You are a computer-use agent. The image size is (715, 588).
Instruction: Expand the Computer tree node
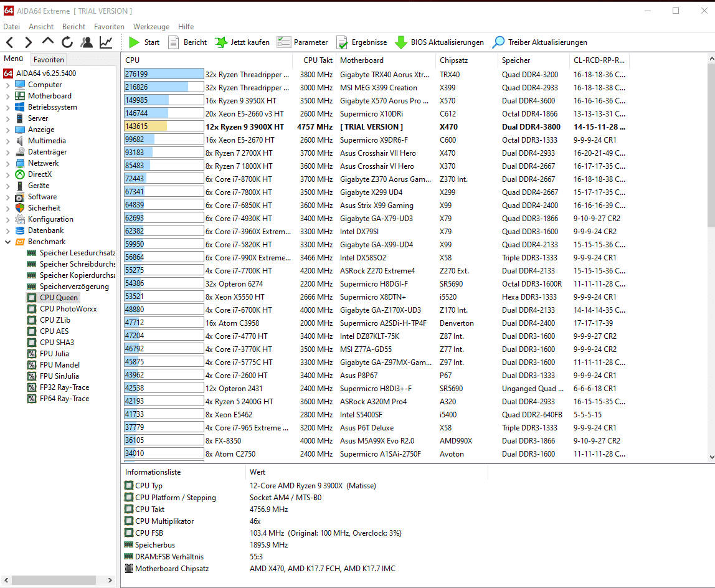pos(7,85)
